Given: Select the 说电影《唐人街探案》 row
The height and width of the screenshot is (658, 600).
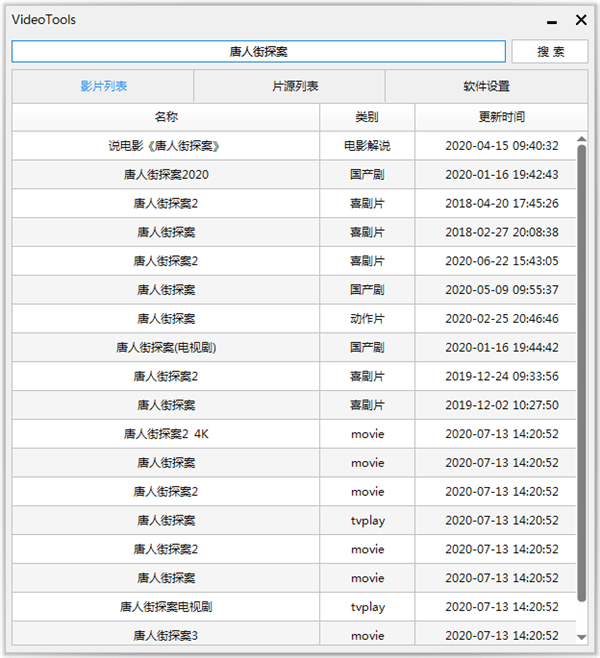Looking at the screenshot, I should (x=166, y=146).
